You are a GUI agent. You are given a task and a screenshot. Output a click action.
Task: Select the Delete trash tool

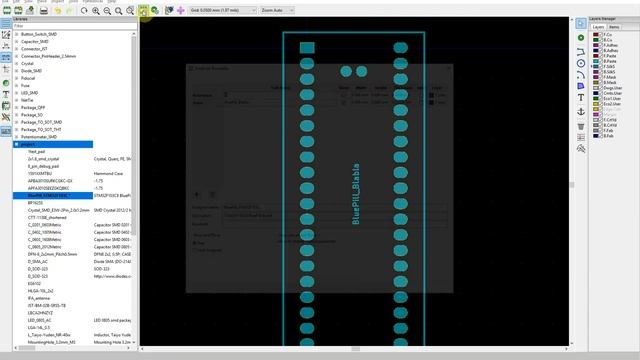pos(581,126)
